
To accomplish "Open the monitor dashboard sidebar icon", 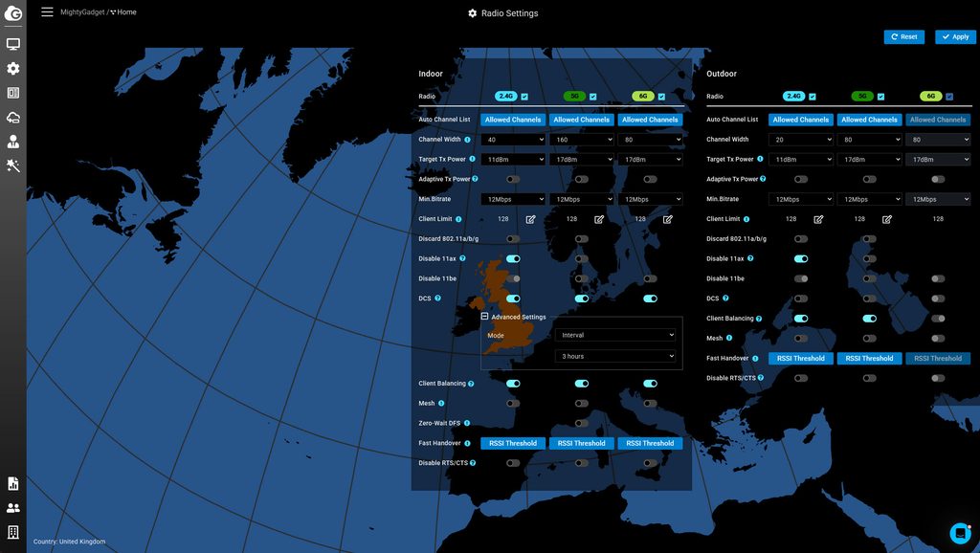I will [13, 44].
